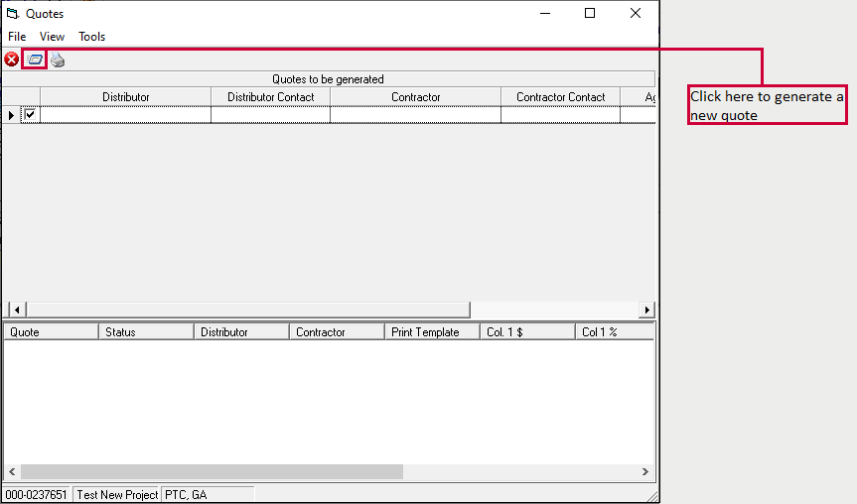Click the Col. 1 $ column header

[x=525, y=332]
